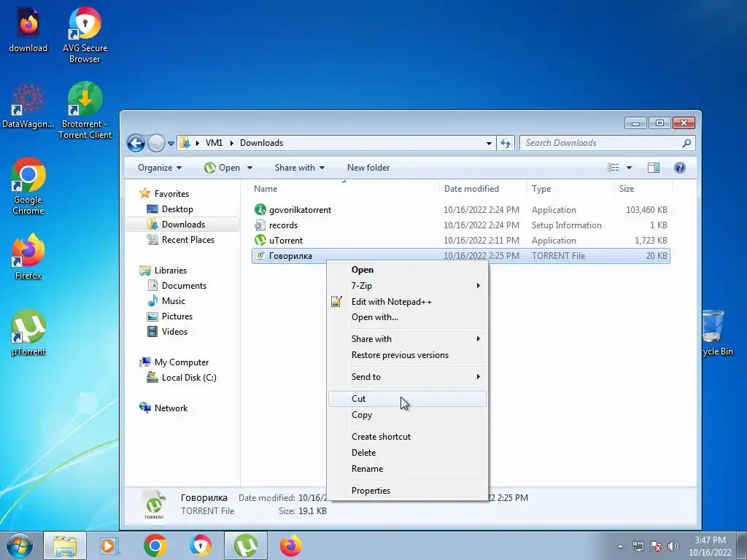Image resolution: width=747 pixels, height=560 pixels.
Task: Choose Cut from context menu
Action: point(407,399)
